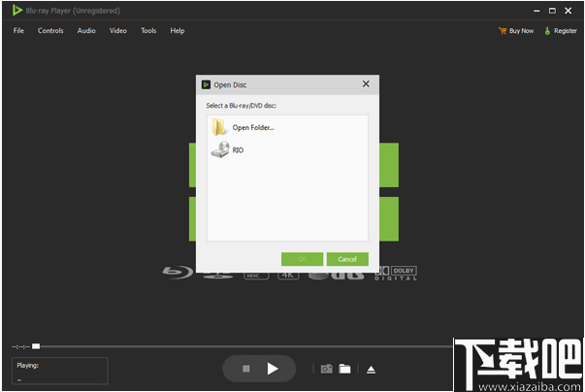
Task: Click the Playing info panel
Action: [60, 371]
